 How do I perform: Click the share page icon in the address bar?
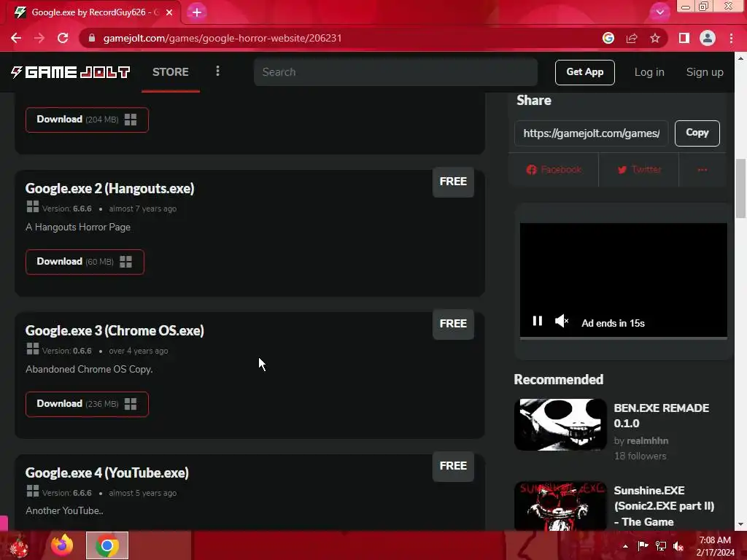point(632,38)
